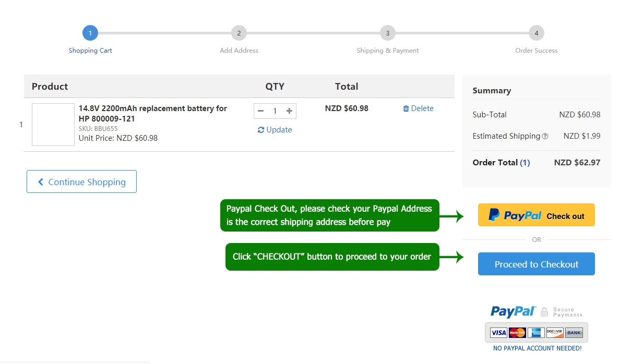Click the American Express card icon
Image resolution: width=631 pixels, height=364 pixels.
pos(536,333)
